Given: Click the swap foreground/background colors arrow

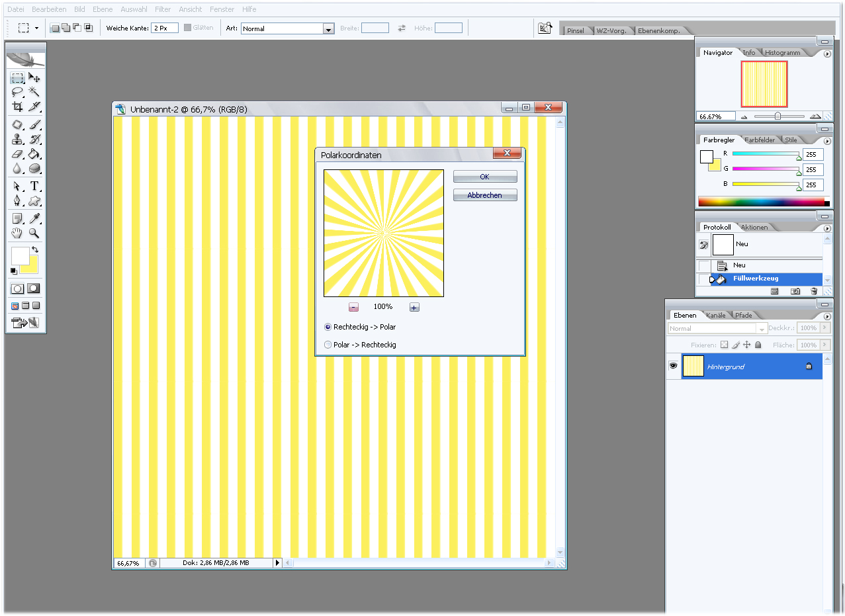Looking at the screenshot, I should [35, 249].
